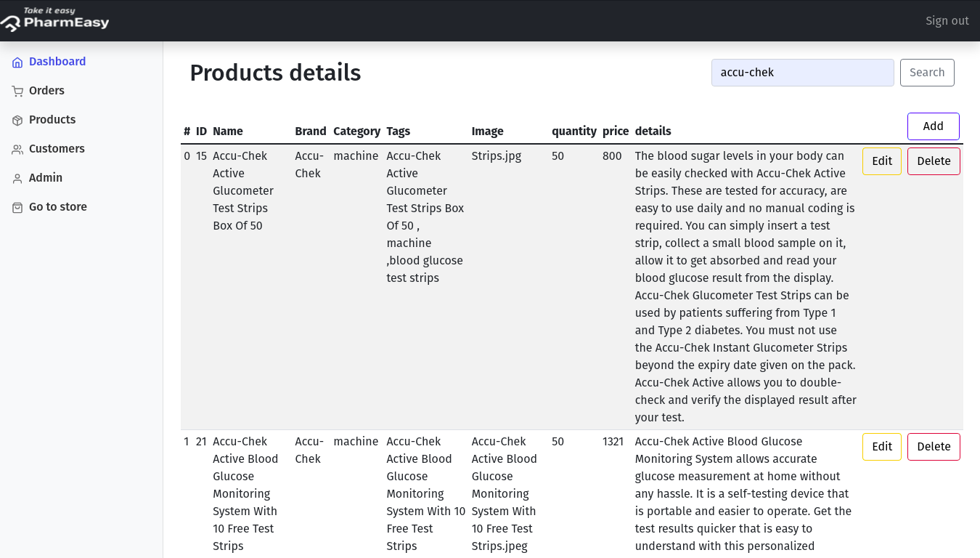The height and width of the screenshot is (558, 980).
Task: Click the ID value 15
Action: (x=201, y=156)
